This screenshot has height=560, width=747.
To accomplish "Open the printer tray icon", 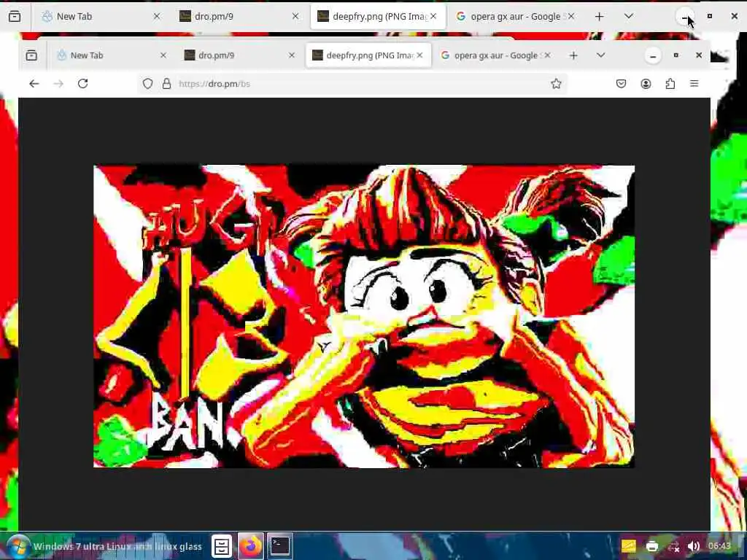I will pyautogui.click(x=651, y=546).
